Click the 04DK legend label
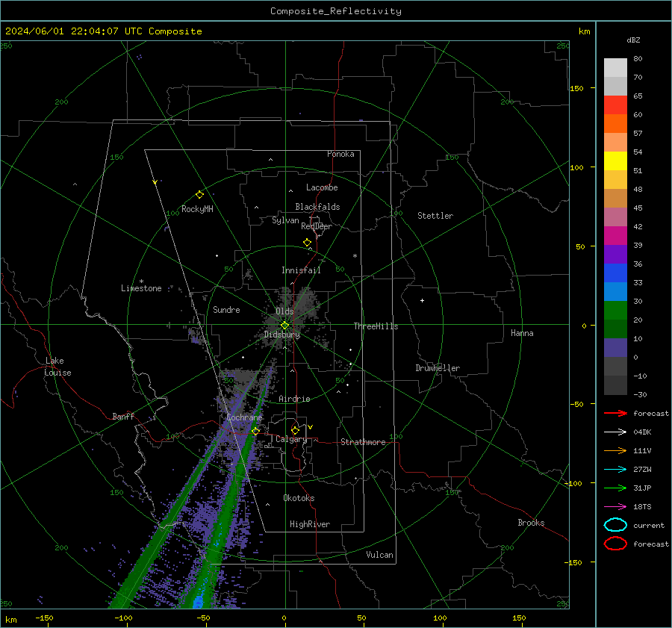This screenshot has height=628, width=672. [x=642, y=432]
